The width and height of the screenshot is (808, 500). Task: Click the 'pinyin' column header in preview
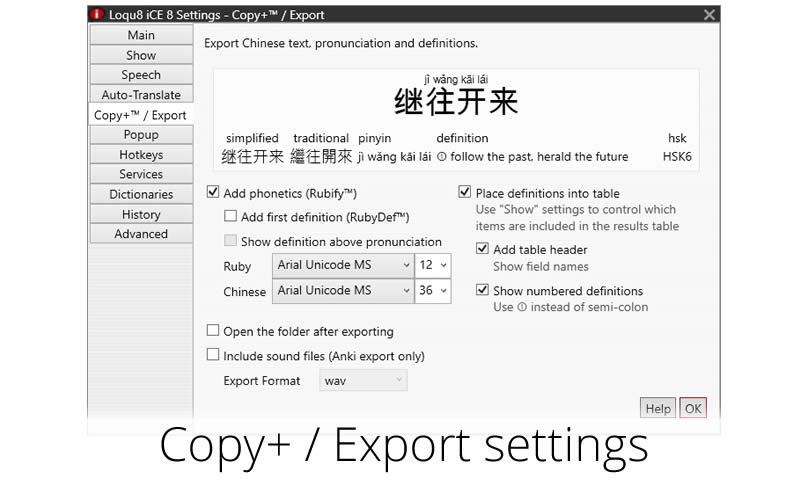pyautogui.click(x=375, y=139)
